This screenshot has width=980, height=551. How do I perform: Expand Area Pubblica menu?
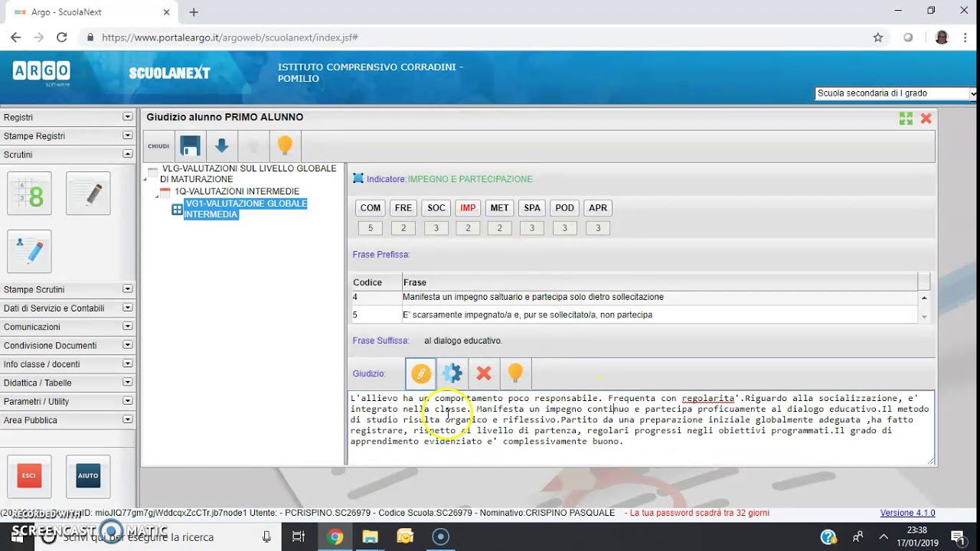pos(127,419)
